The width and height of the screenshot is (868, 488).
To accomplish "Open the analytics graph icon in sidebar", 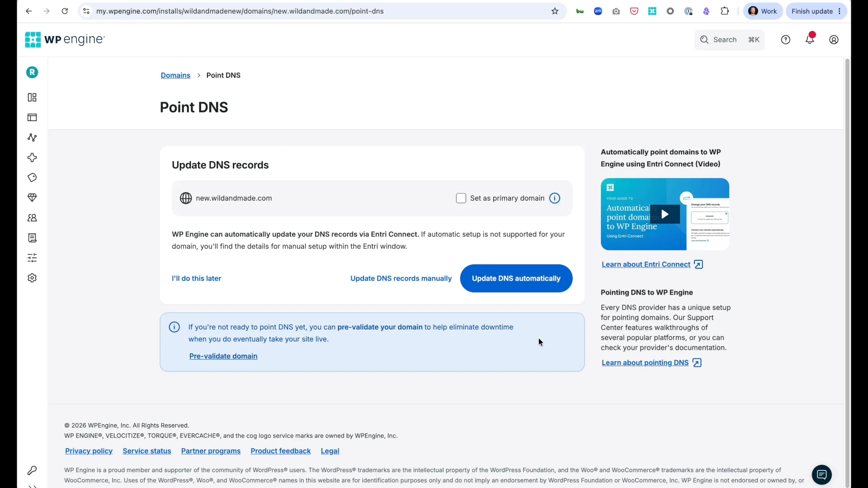I will 32,137.
